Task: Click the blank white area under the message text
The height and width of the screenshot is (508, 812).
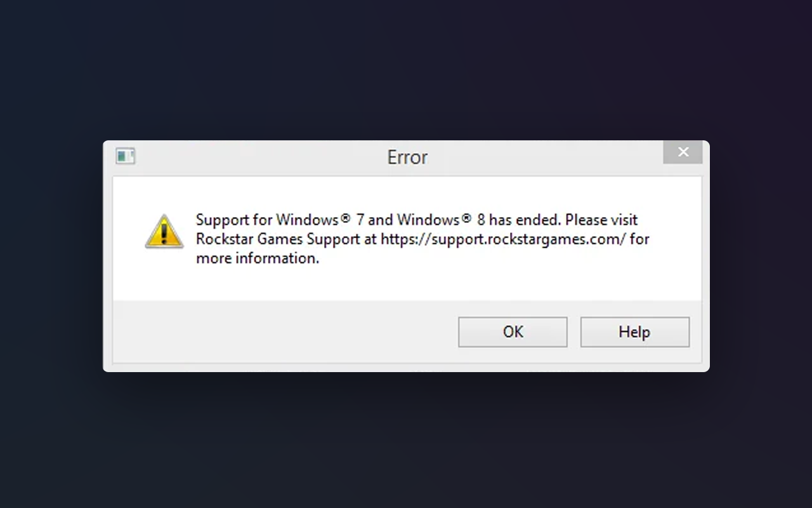Action: tap(406, 284)
